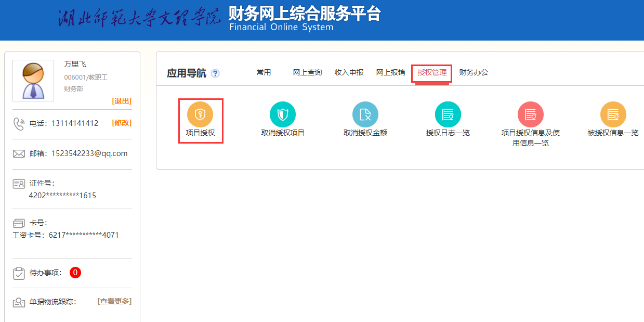Open 项目授权信息及使用信息一览 icon
644x322 pixels.
click(x=530, y=114)
